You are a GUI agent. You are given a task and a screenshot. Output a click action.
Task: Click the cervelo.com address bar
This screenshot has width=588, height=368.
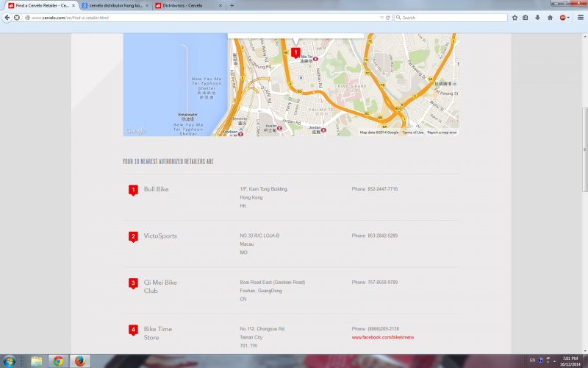tap(198, 17)
